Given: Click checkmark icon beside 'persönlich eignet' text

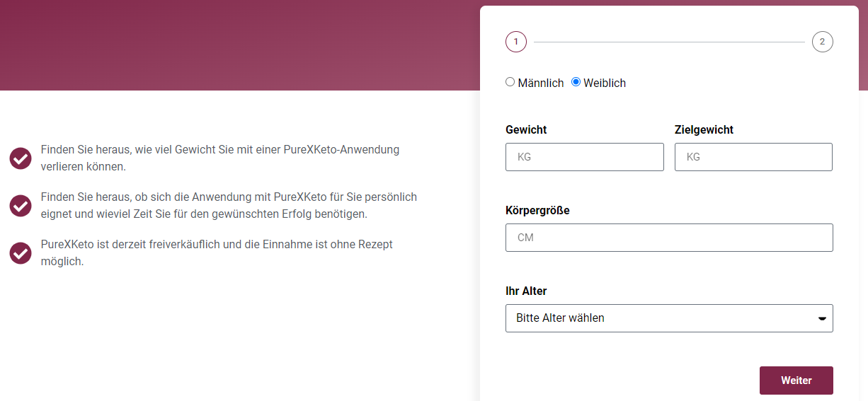Looking at the screenshot, I should tap(21, 205).
